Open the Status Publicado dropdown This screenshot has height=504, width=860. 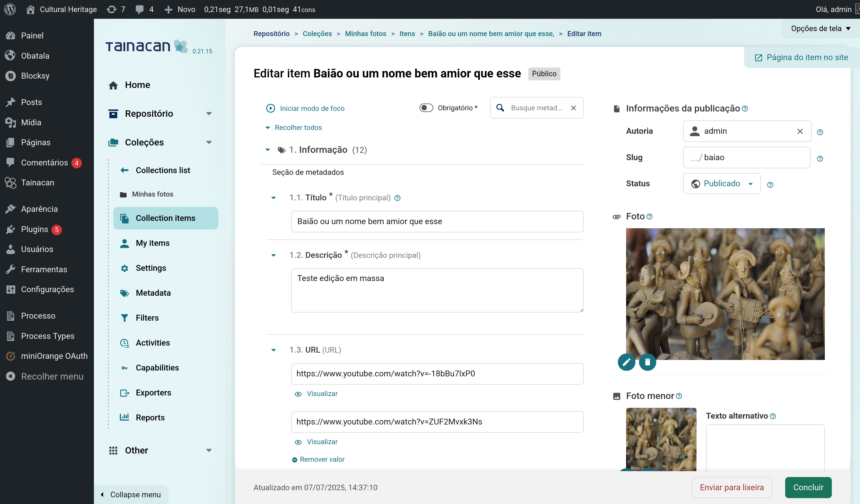tap(721, 183)
